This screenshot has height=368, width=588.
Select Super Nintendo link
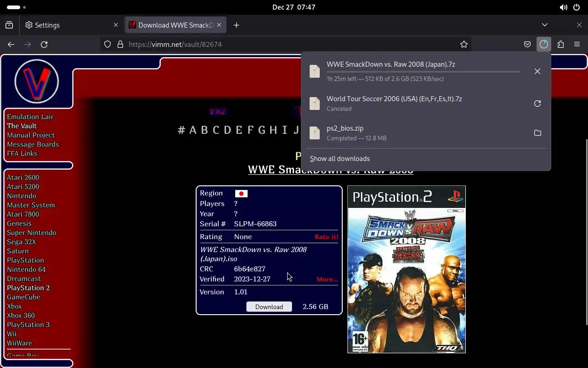(32, 233)
